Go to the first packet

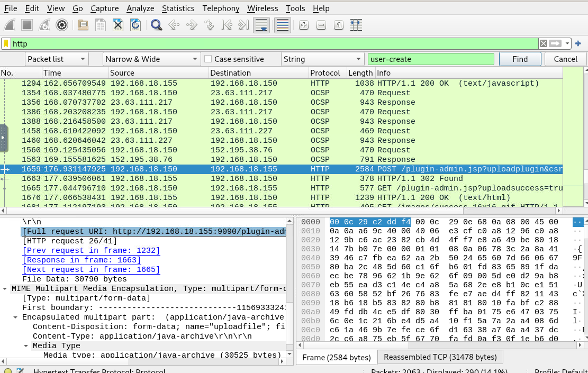tap(227, 25)
